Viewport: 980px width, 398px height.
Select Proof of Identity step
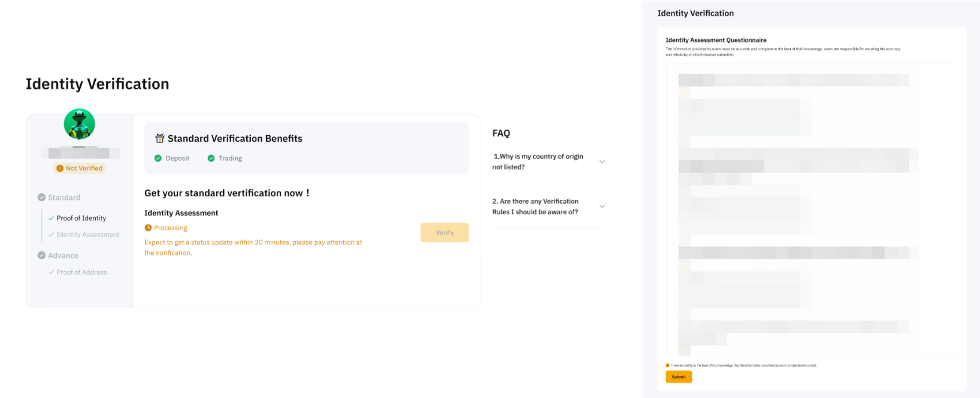[81, 218]
